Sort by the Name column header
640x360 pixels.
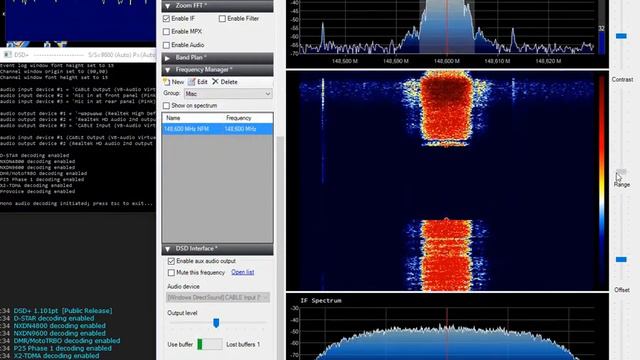173,118
